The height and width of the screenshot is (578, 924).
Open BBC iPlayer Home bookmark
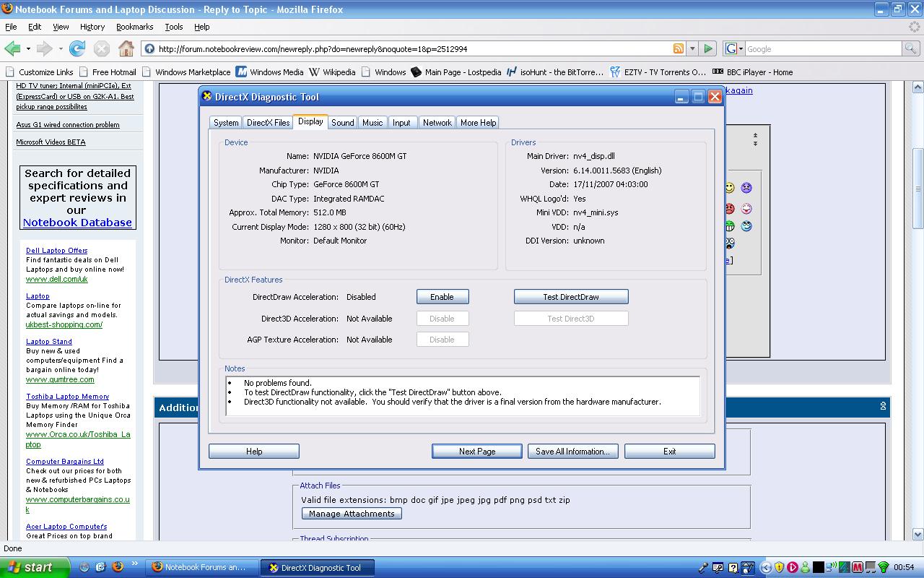click(x=753, y=72)
